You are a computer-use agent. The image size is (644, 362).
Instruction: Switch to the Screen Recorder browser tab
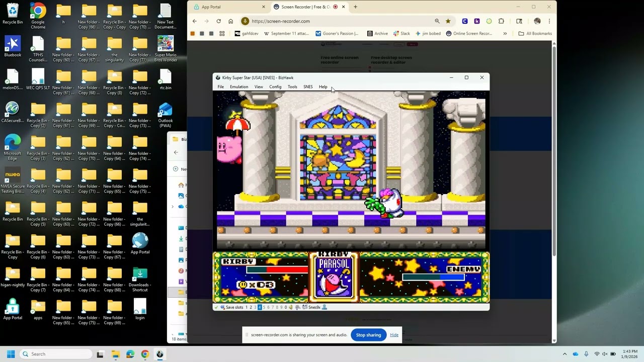[309, 7]
